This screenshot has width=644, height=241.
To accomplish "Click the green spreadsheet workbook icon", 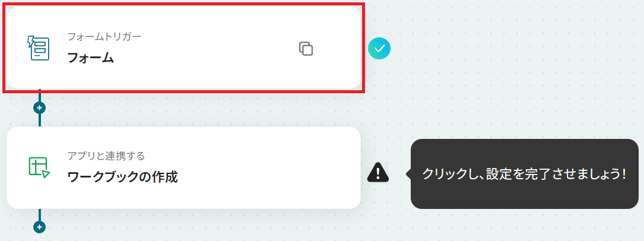I will [39, 167].
